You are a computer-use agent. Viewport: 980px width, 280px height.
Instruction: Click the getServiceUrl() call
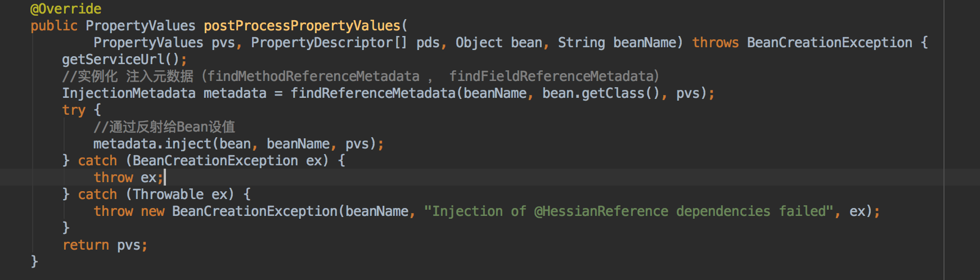coord(121,60)
